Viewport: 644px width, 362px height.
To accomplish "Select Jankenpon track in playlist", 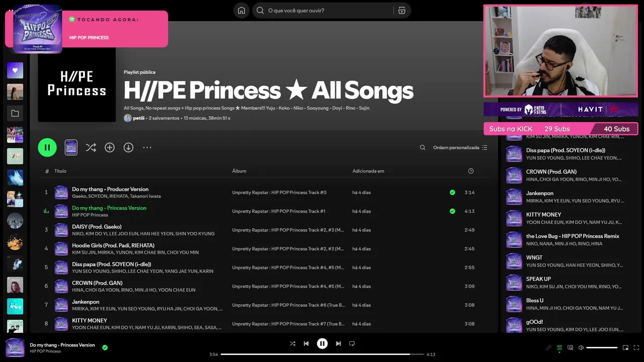I will click(264, 305).
